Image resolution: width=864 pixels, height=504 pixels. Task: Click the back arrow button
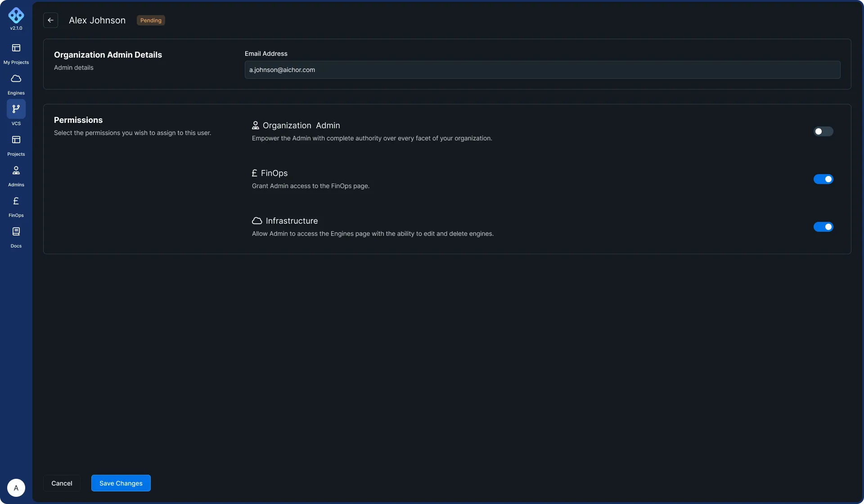click(50, 20)
